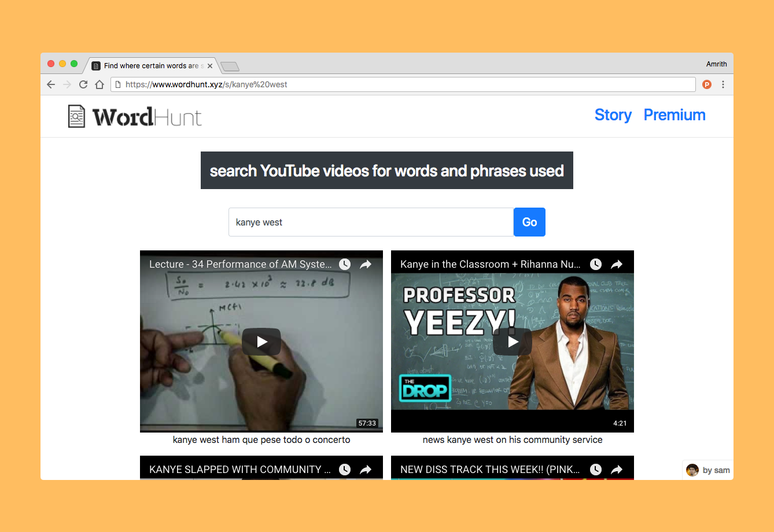The image size is (774, 532).
Task: Click the page info icon in address bar
Action: tap(118, 84)
